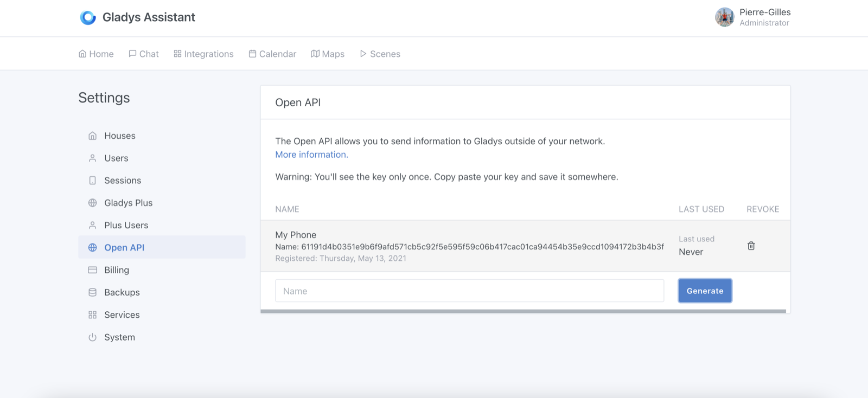Click the LAST USED column header
Screen dimensions: 868x398
(x=701, y=209)
